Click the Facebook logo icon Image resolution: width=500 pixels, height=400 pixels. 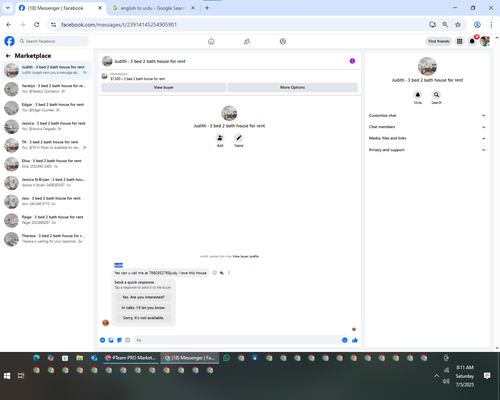tap(9, 41)
